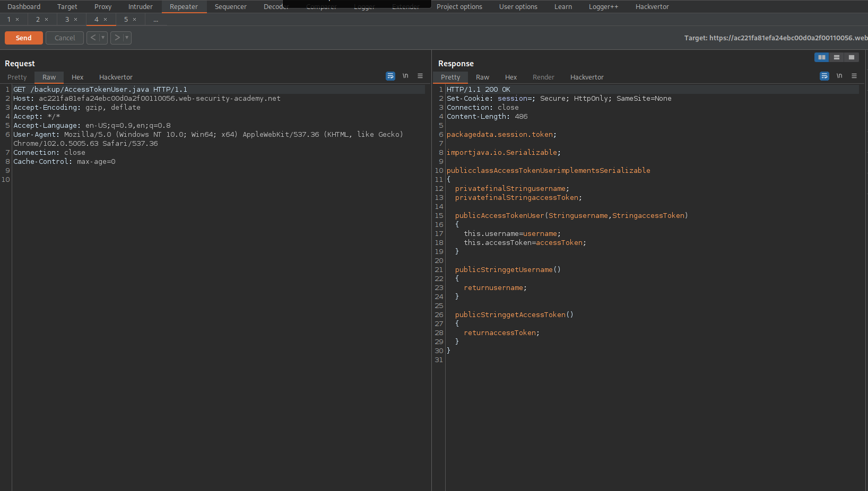
Task: Open Request panel hamburger options menu
Action: [x=420, y=76]
